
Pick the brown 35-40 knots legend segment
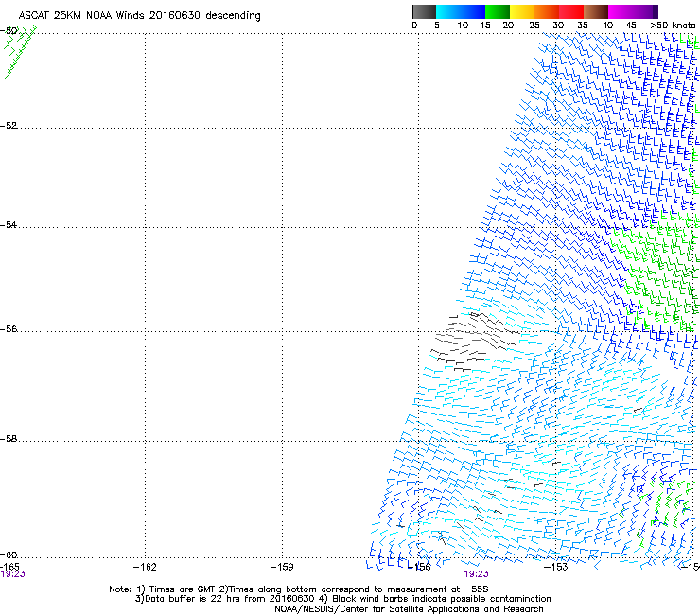596,11
